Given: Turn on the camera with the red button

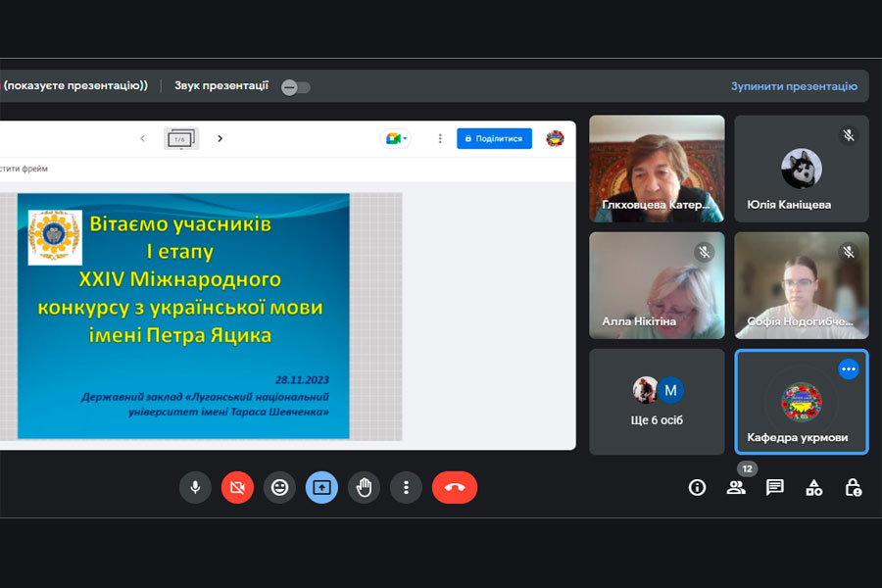Looking at the screenshot, I should [x=237, y=487].
